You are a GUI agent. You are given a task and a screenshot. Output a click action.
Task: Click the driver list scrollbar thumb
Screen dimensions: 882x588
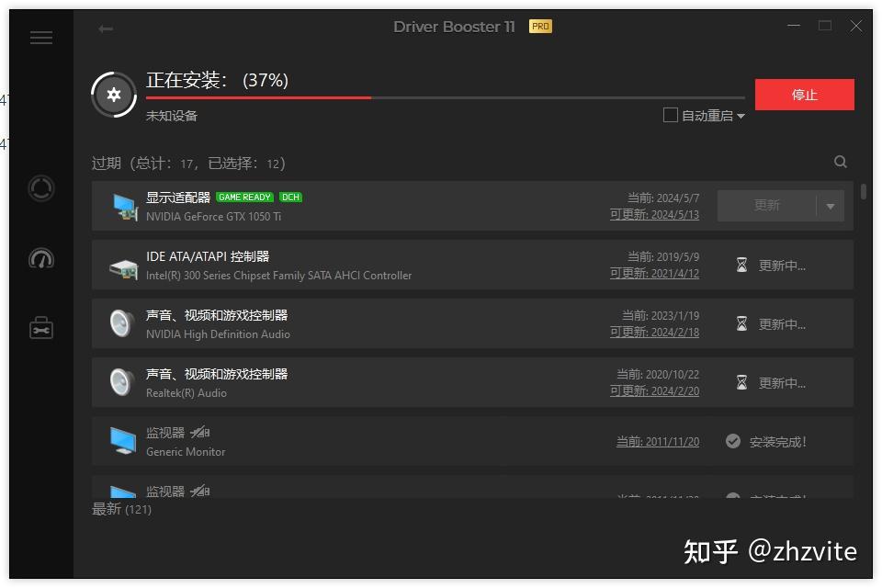tap(863, 191)
